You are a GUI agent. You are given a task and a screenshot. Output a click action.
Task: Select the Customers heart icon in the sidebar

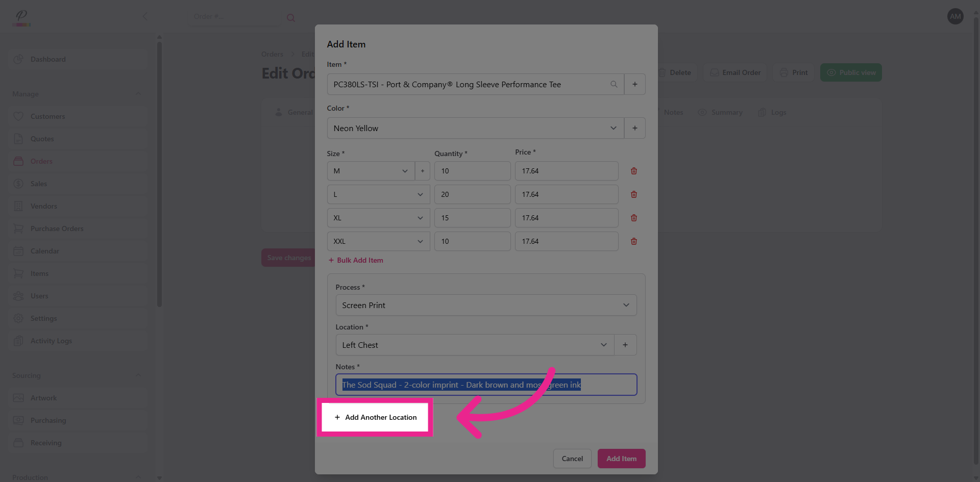[x=18, y=116]
